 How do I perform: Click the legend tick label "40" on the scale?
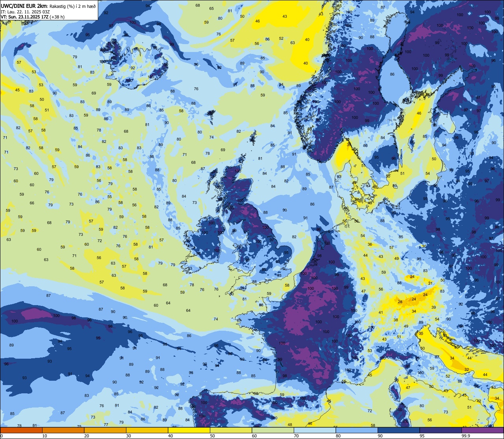click(x=170, y=436)
